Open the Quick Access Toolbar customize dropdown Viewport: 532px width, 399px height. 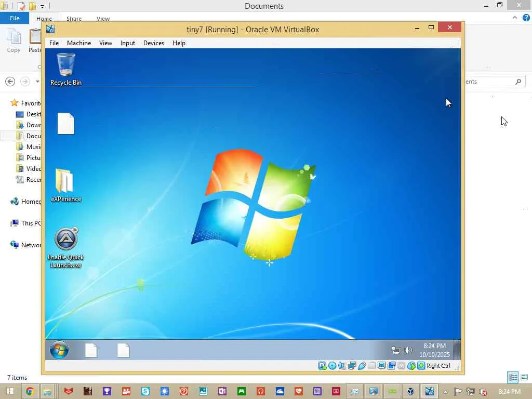tap(42, 6)
